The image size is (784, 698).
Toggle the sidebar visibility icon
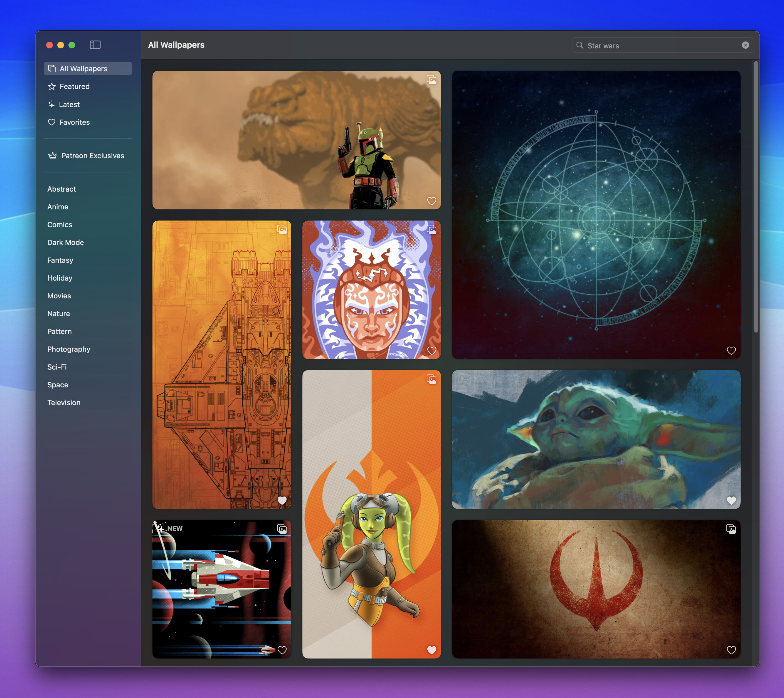click(95, 45)
